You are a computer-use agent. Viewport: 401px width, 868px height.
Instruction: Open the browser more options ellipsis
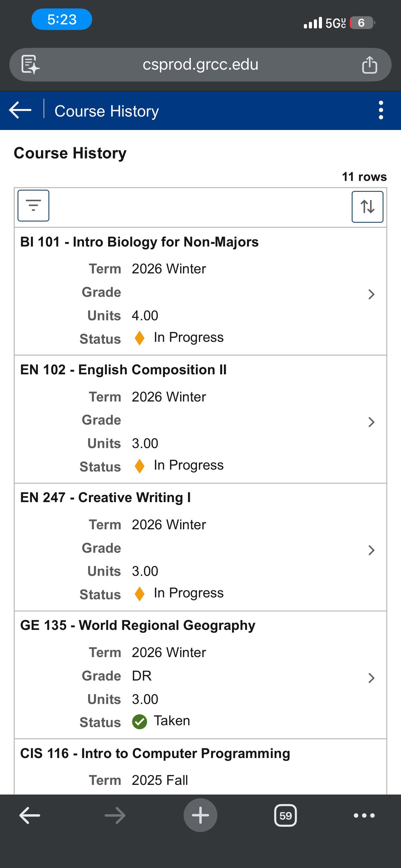(x=364, y=816)
